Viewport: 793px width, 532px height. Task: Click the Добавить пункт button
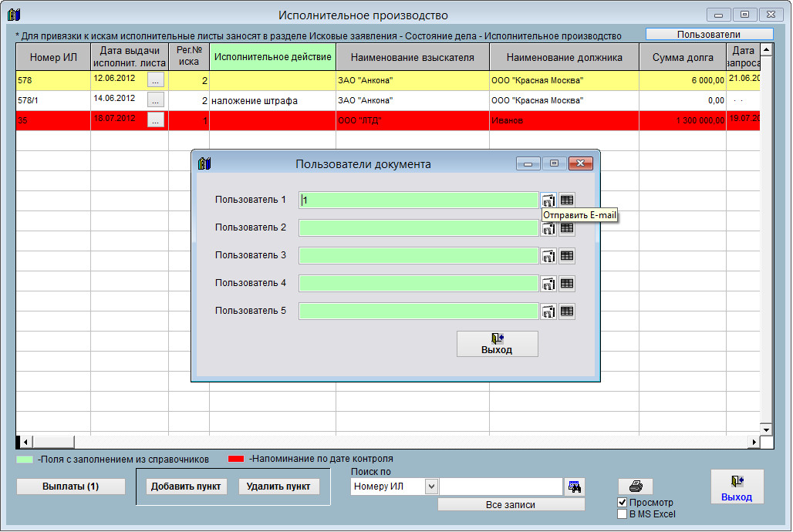186,487
